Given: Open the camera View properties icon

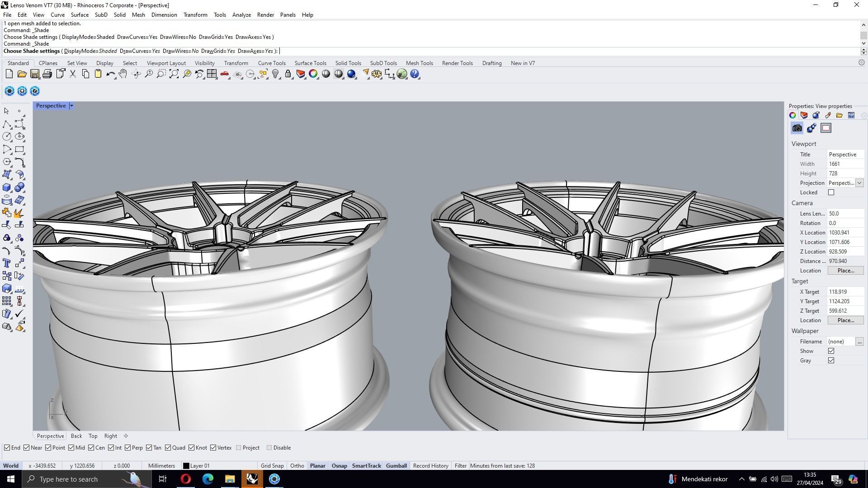Looking at the screenshot, I should (x=797, y=128).
